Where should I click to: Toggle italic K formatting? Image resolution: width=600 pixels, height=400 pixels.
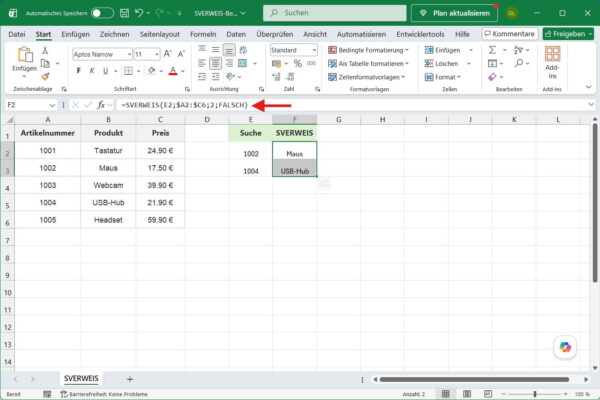pos(92,71)
